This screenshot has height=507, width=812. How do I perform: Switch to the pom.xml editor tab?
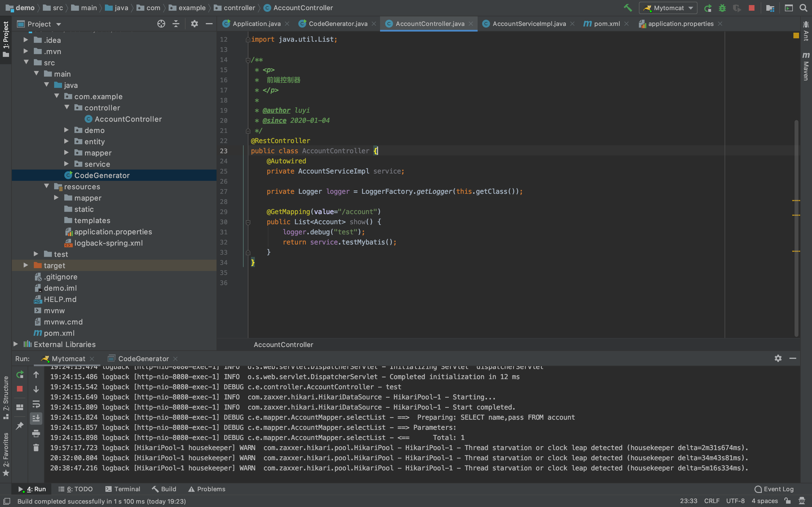coord(607,24)
